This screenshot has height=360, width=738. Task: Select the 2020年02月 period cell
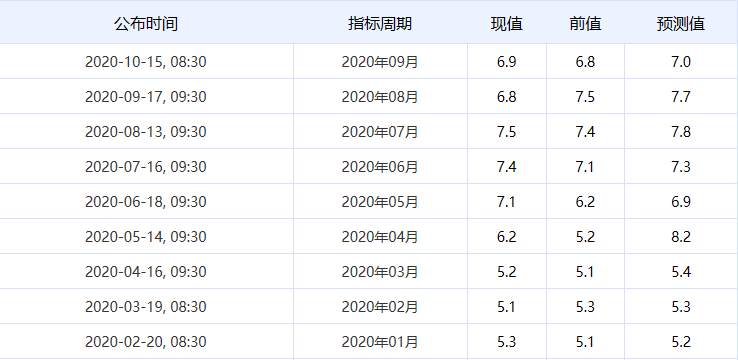coord(380,306)
